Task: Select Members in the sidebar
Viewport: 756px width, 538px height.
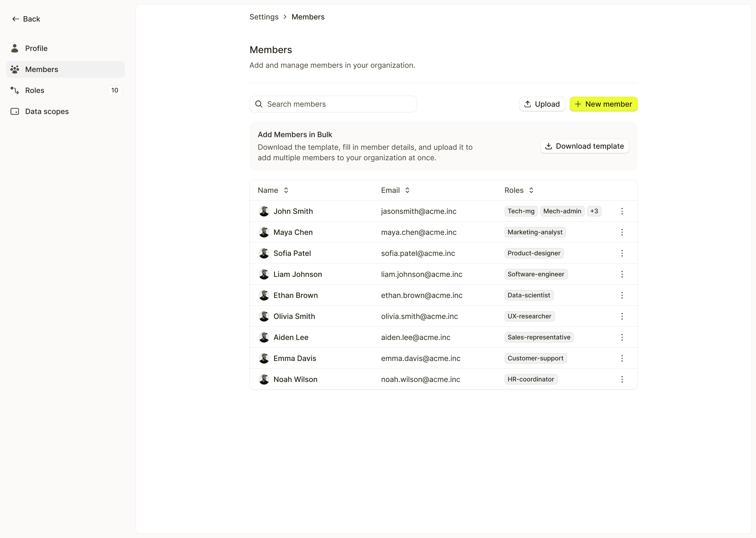Action: coord(66,69)
